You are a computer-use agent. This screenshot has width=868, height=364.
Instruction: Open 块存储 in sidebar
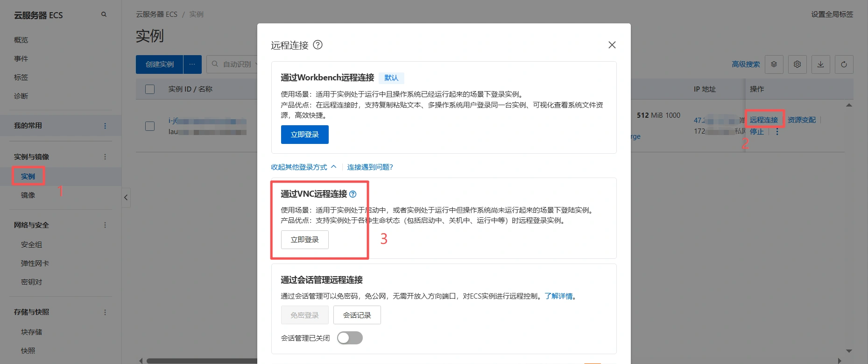[x=31, y=332]
